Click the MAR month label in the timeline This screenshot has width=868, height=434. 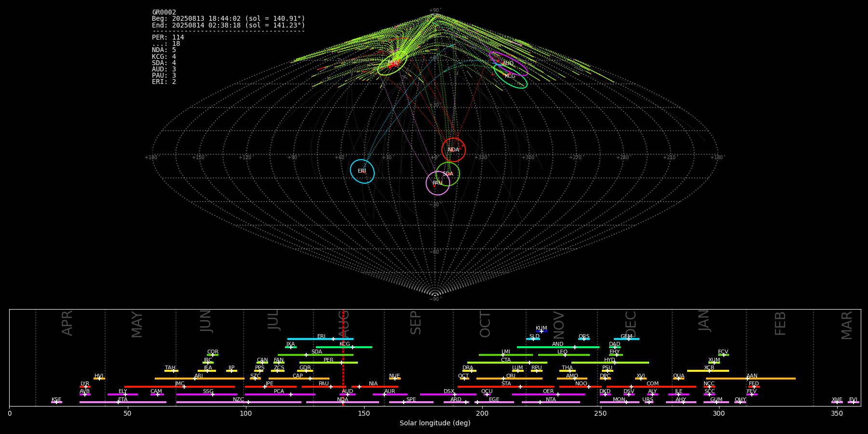click(x=847, y=325)
